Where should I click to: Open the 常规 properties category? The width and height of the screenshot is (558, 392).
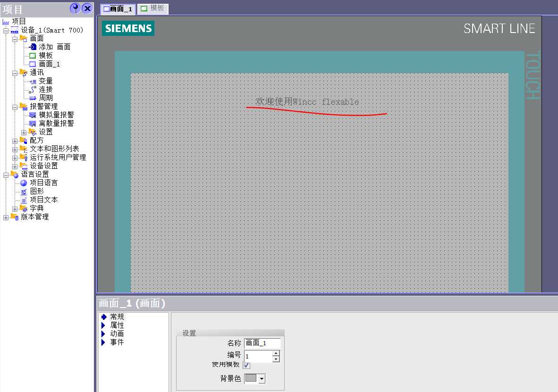(117, 317)
